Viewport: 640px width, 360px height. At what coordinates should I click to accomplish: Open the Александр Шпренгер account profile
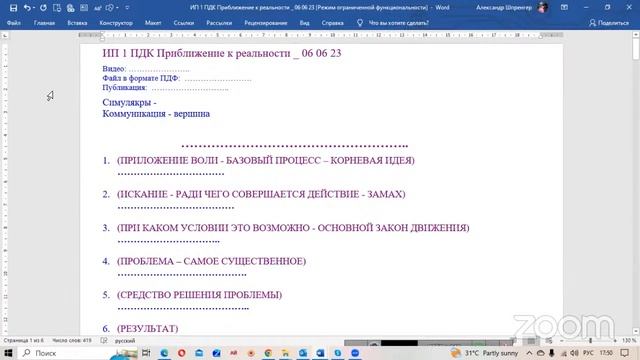click(512, 7)
